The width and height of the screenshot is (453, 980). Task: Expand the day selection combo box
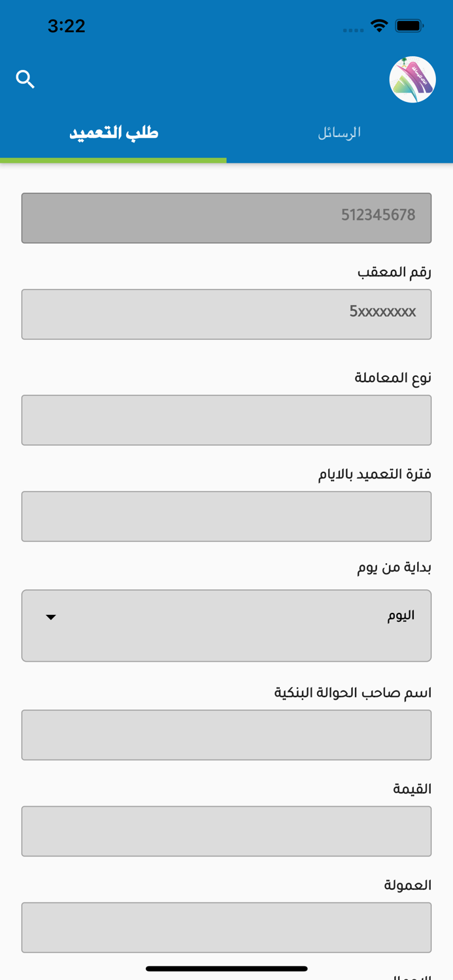[226, 625]
